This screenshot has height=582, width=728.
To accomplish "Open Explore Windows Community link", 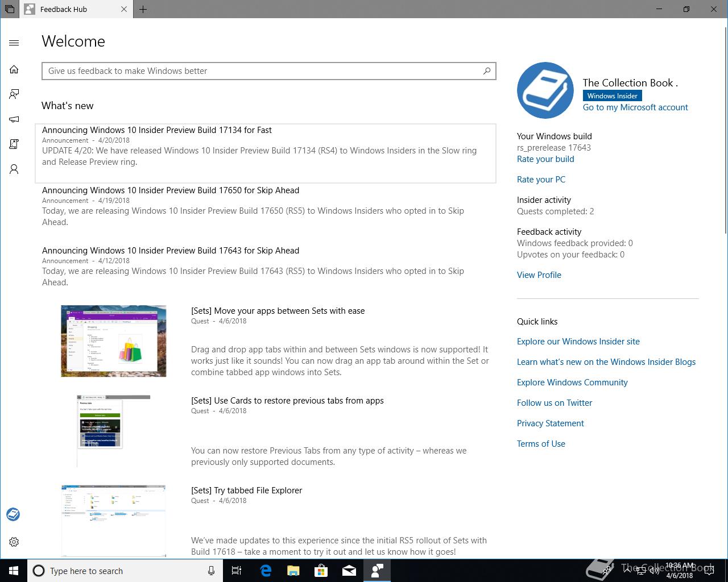I will 572,383.
